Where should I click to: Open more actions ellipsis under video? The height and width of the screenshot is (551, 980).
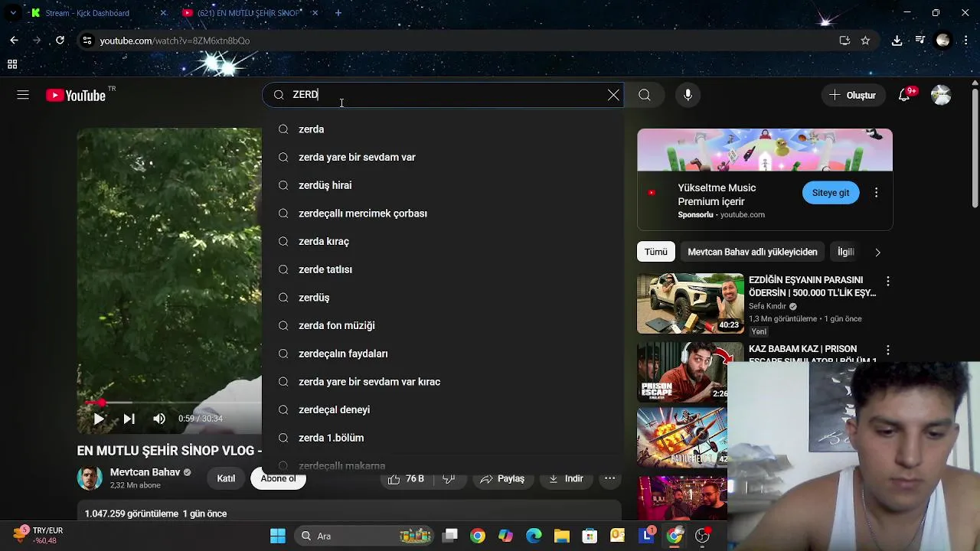coord(609,478)
